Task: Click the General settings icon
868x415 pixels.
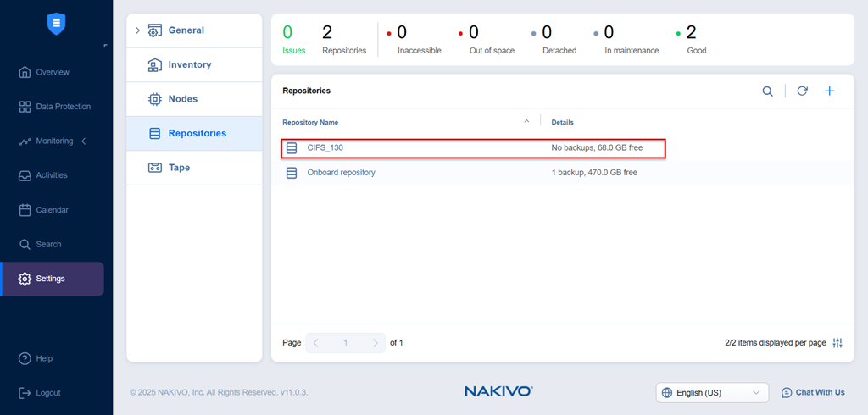Action: 155,30
